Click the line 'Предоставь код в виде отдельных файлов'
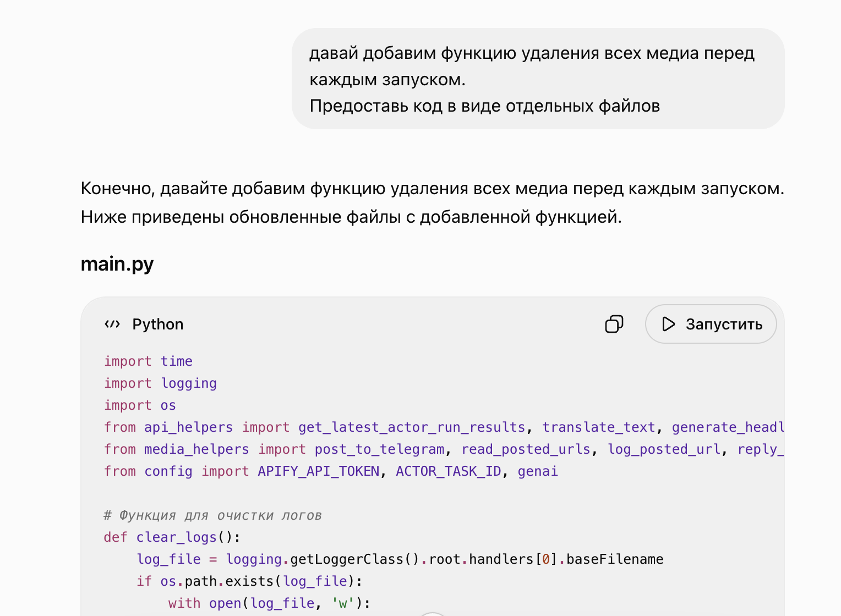This screenshot has height=616, width=841. click(484, 106)
